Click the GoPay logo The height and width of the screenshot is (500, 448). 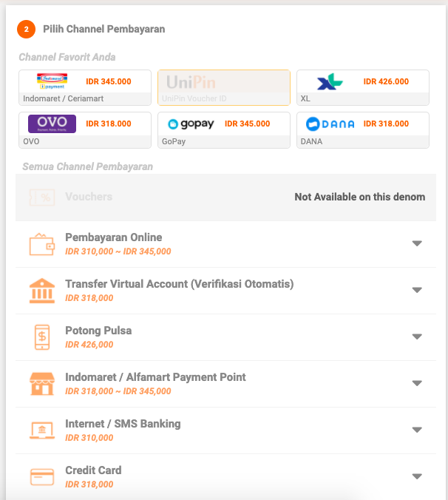191,124
